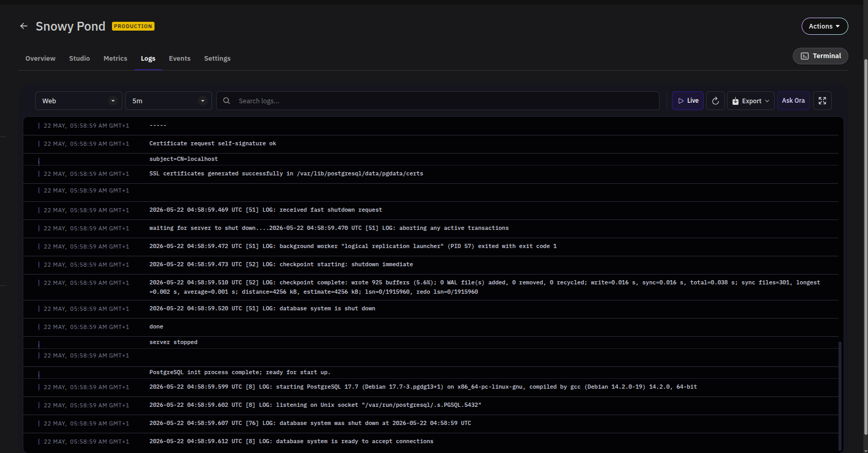This screenshot has height=453, width=868.
Task: Select 'database system was shut down at' line
Action: pos(431,423)
